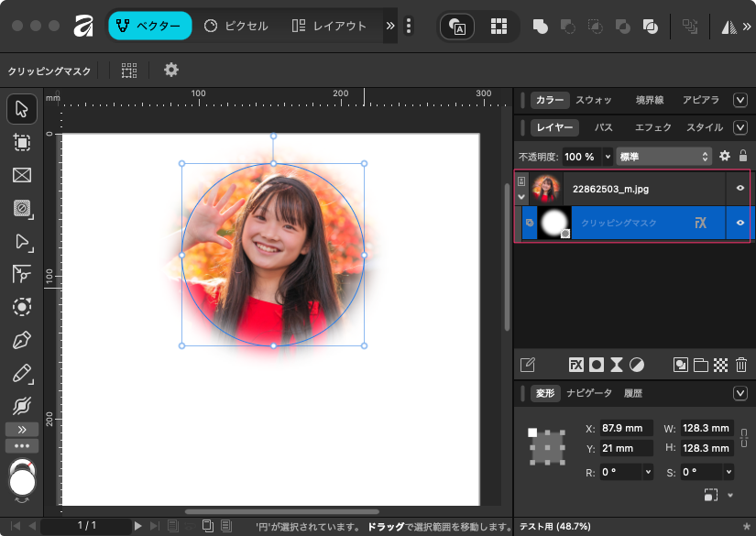Click the mask layer icon in Layers panel

tap(597, 365)
